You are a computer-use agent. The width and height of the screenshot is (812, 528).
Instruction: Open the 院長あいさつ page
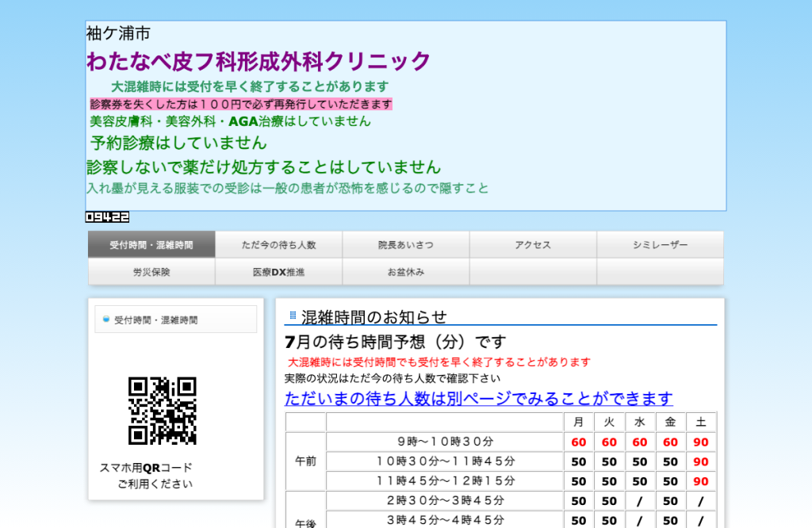406,244
